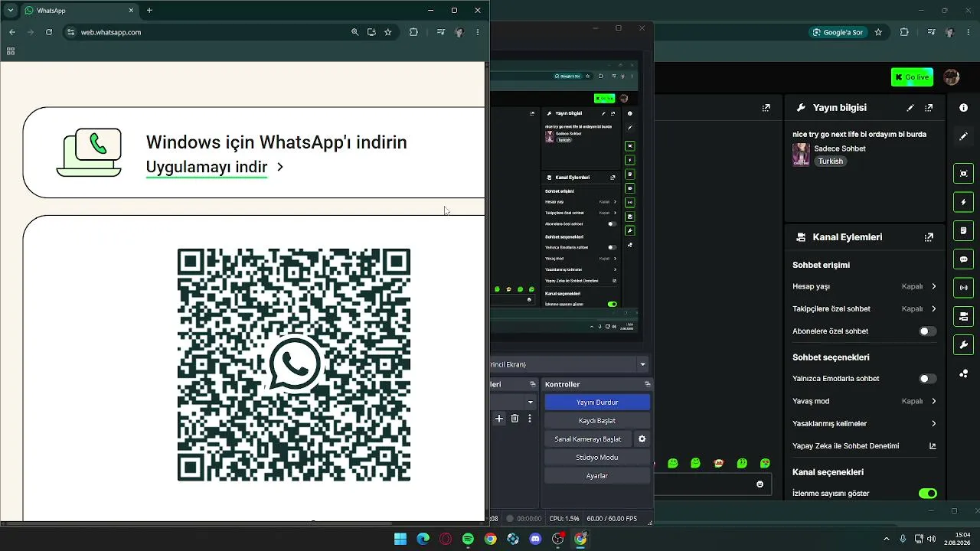Open a new tab next to WhatsApp tab
980x551 pixels.
[x=149, y=11]
